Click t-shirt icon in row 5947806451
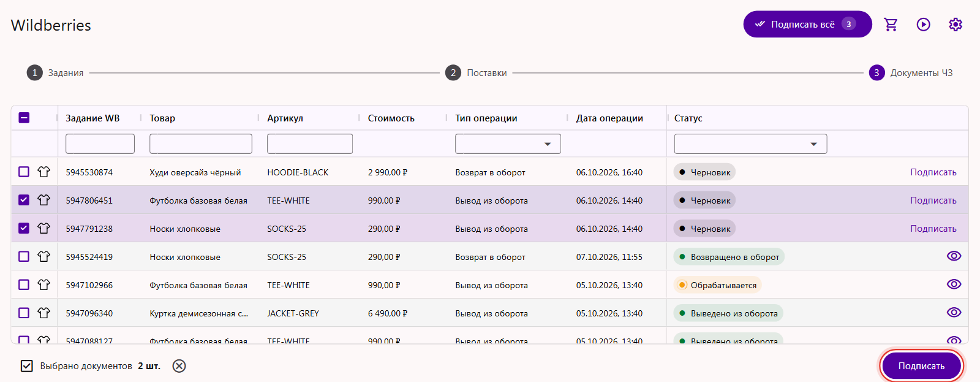 pos(43,200)
